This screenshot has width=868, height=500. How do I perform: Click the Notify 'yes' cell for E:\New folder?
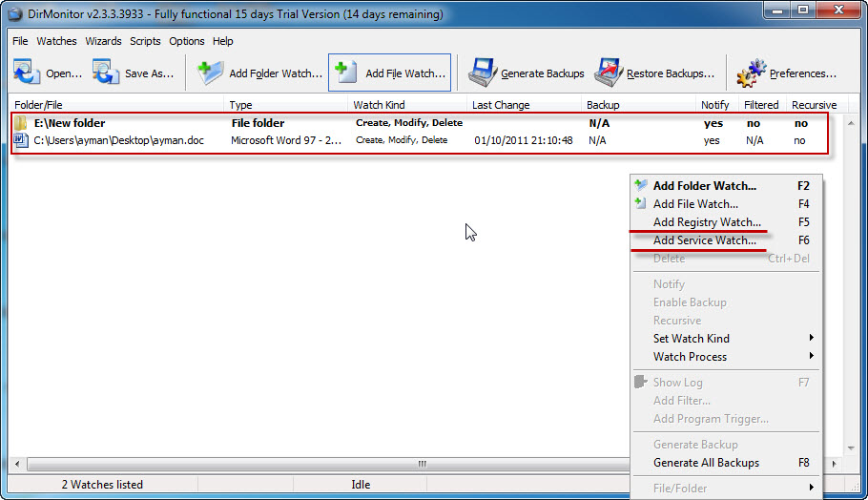[713, 123]
